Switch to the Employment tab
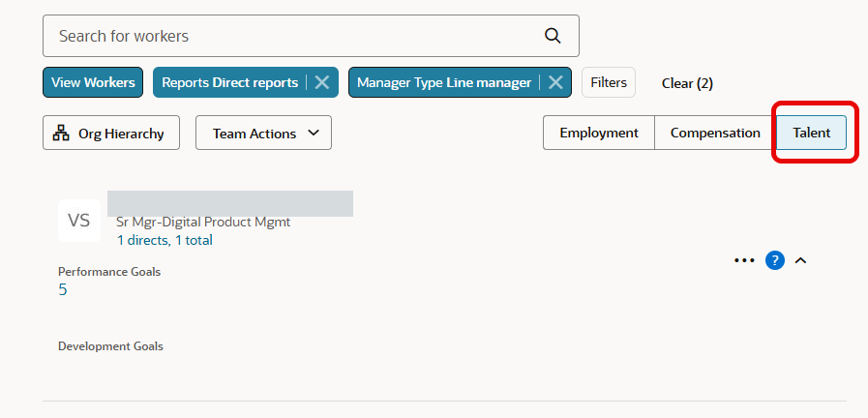The height and width of the screenshot is (418, 868). [x=599, y=133]
